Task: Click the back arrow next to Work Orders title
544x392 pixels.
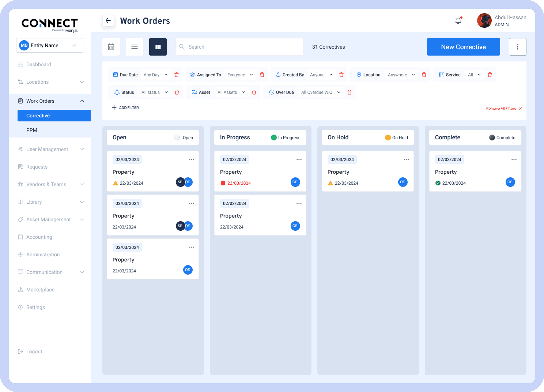Action: (108, 20)
